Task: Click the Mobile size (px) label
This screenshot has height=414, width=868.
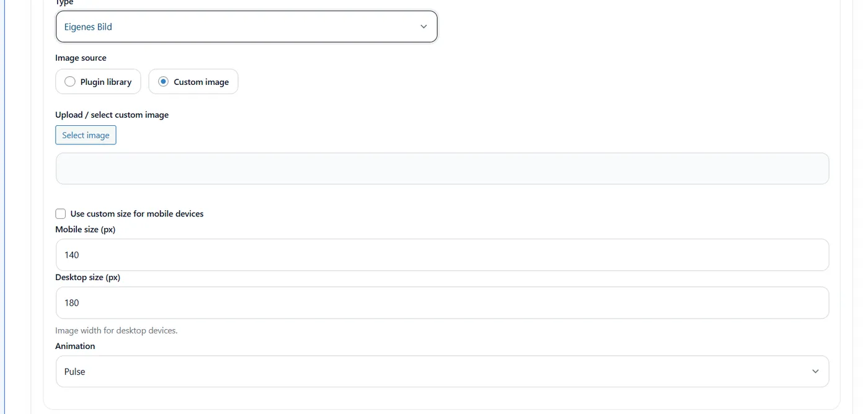Action: tap(86, 229)
